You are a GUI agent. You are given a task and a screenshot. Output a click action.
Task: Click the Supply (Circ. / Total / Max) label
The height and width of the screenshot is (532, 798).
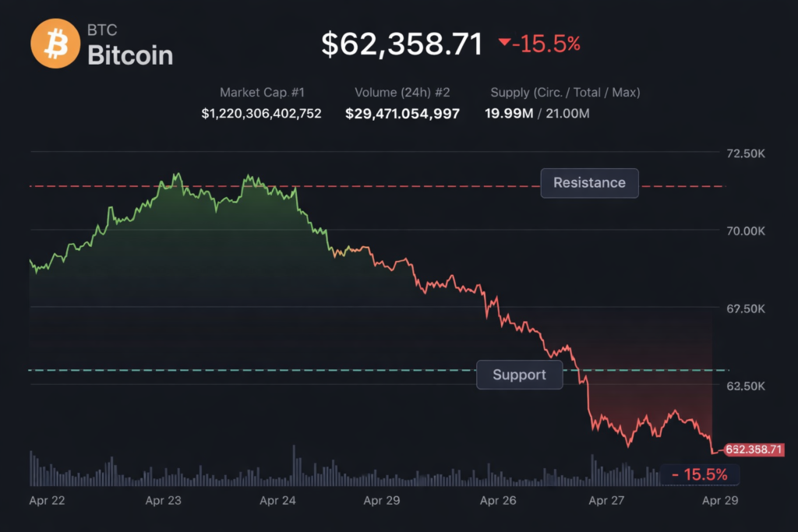[565, 93]
